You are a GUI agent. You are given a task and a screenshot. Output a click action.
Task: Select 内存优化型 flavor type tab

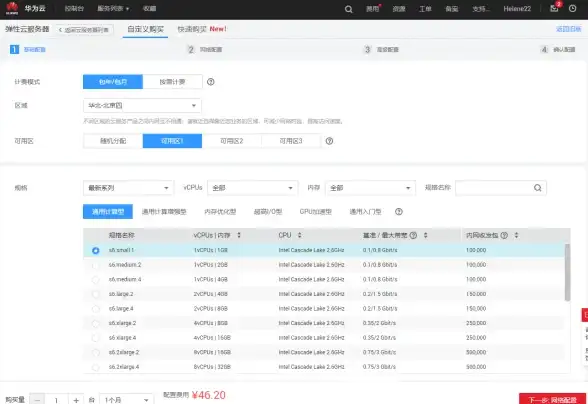(220, 212)
